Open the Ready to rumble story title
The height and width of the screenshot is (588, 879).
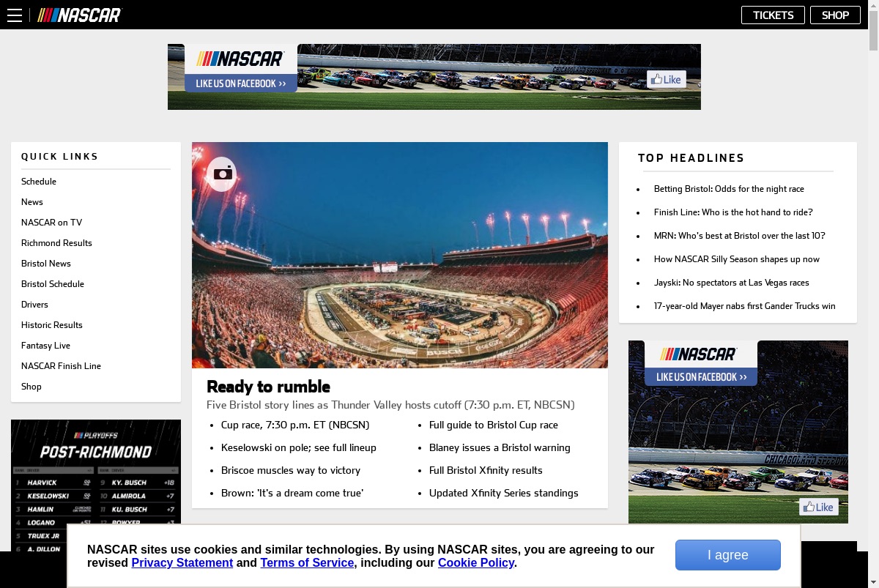(268, 387)
